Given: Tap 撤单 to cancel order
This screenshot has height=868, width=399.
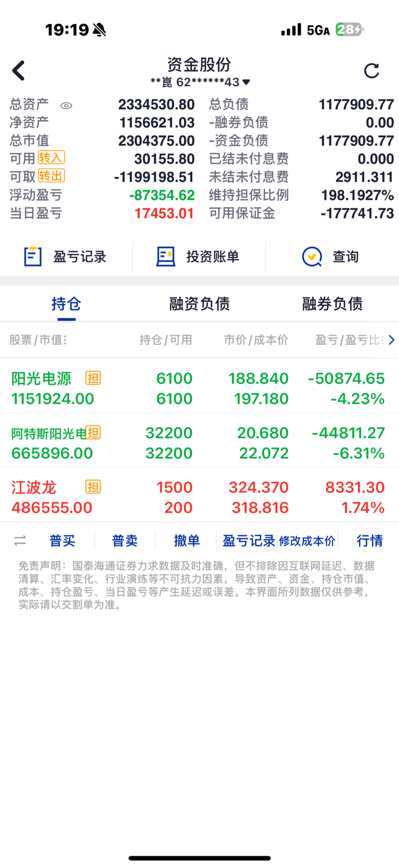Looking at the screenshot, I should point(187,541).
